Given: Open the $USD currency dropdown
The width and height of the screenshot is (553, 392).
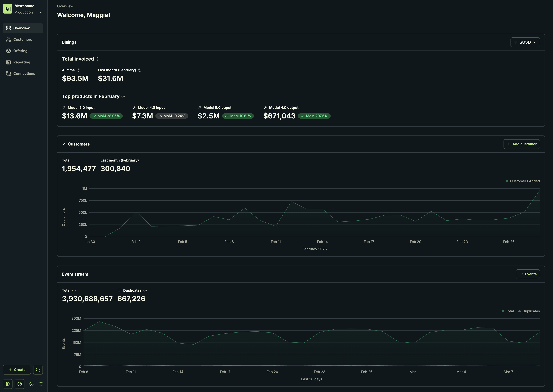Looking at the screenshot, I should pos(525,42).
